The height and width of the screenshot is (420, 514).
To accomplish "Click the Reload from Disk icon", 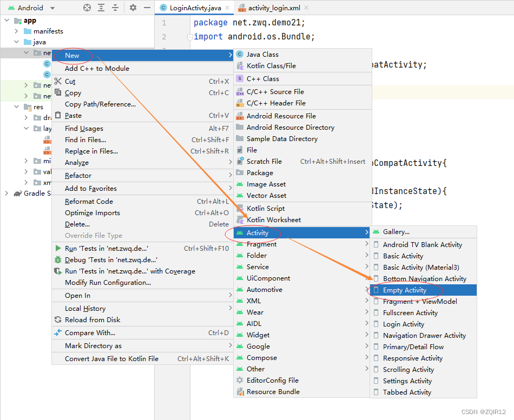I will click(58, 319).
